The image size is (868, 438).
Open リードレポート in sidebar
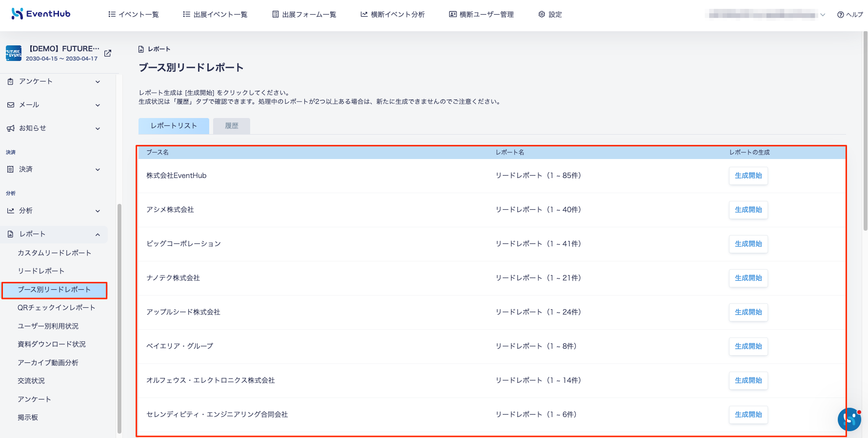click(41, 271)
